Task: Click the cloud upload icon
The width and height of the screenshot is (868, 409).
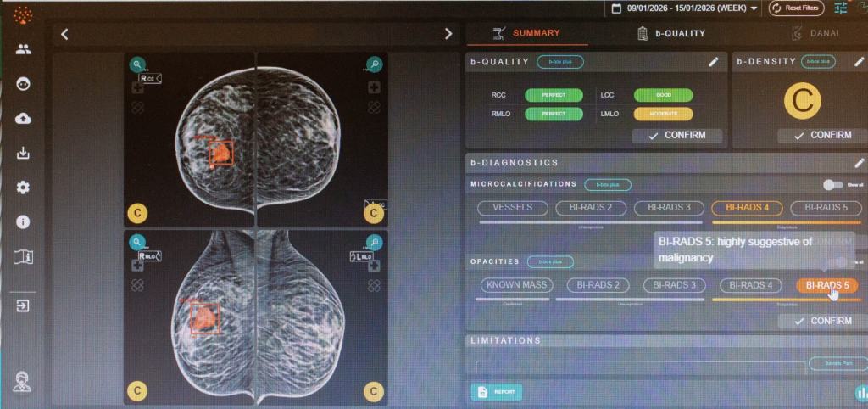Action: (x=23, y=118)
